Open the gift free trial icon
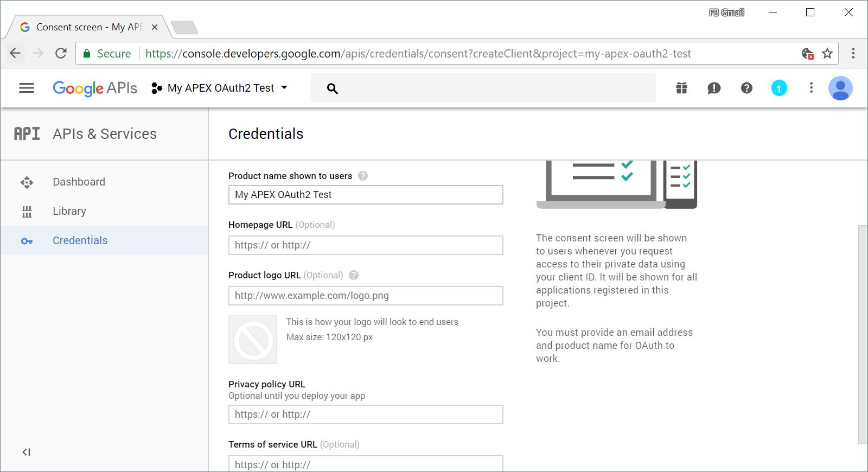Image resolution: width=868 pixels, height=472 pixels. pos(682,88)
